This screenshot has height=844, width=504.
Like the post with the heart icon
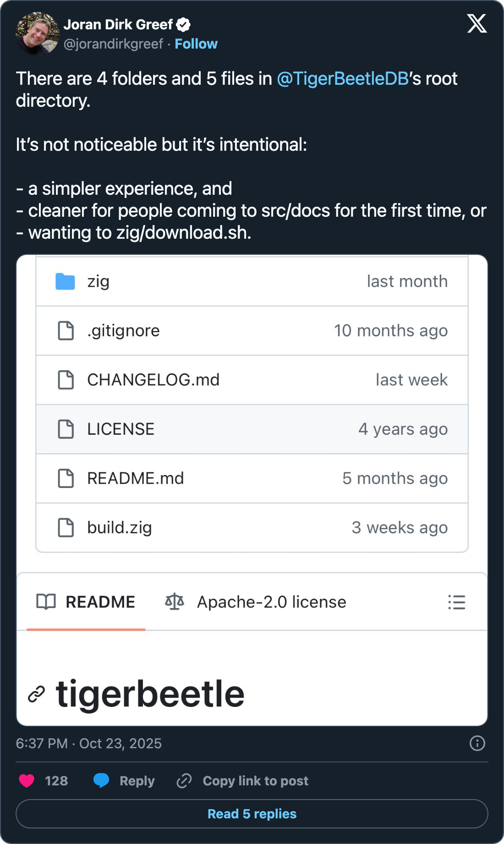(x=27, y=780)
